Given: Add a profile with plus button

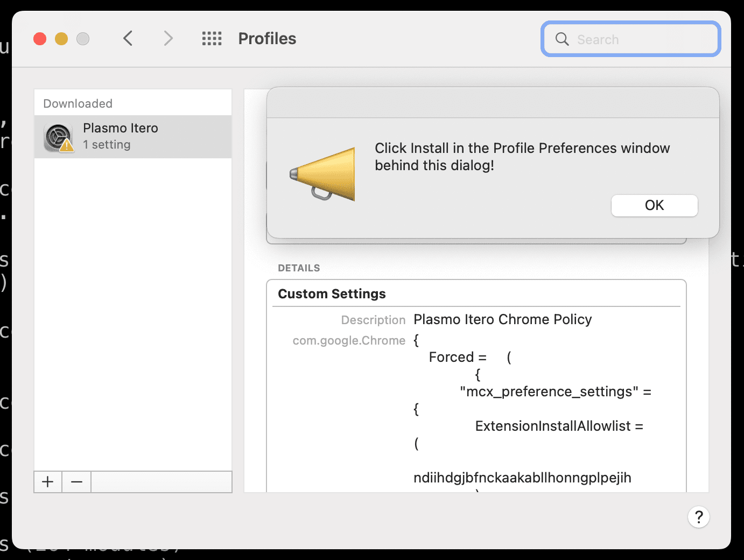Looking at the screenshot, I should (x=48, y=482).
